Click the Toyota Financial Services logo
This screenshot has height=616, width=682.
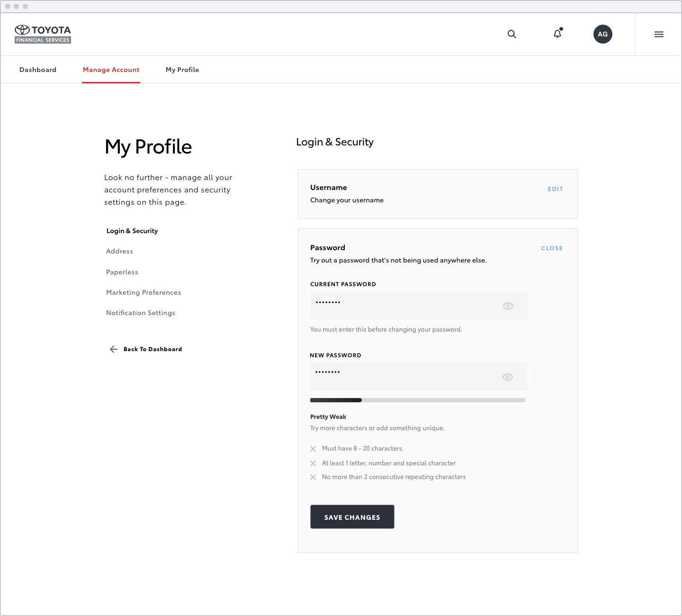click(x=43, y=34)
